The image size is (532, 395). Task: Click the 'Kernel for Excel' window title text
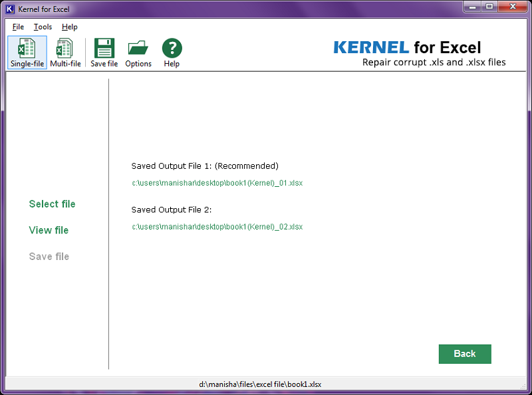[44, 9]
